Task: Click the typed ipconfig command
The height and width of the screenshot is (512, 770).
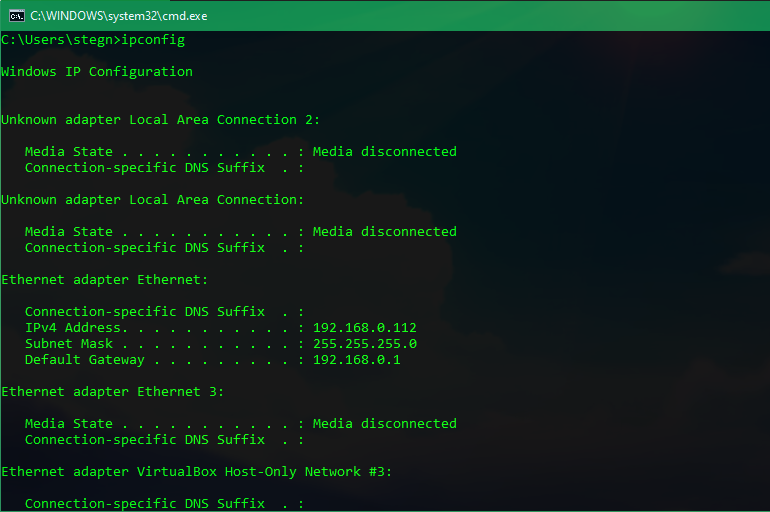Action: point(153,40)
